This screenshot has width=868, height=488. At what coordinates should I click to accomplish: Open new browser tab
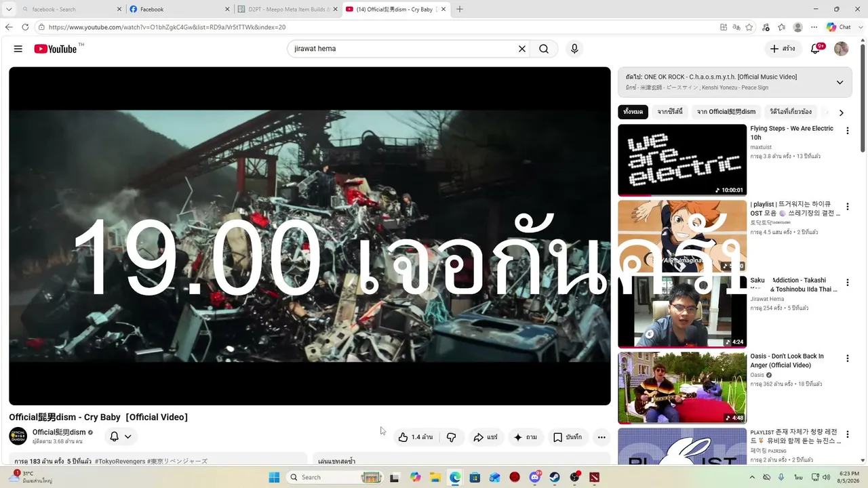(x=460, y=9)
